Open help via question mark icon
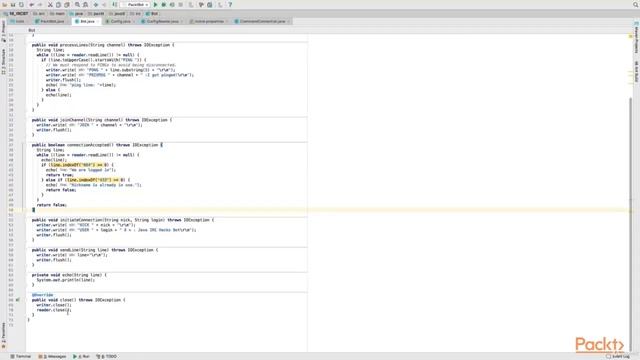640x360 pixels. pos(230,4)
